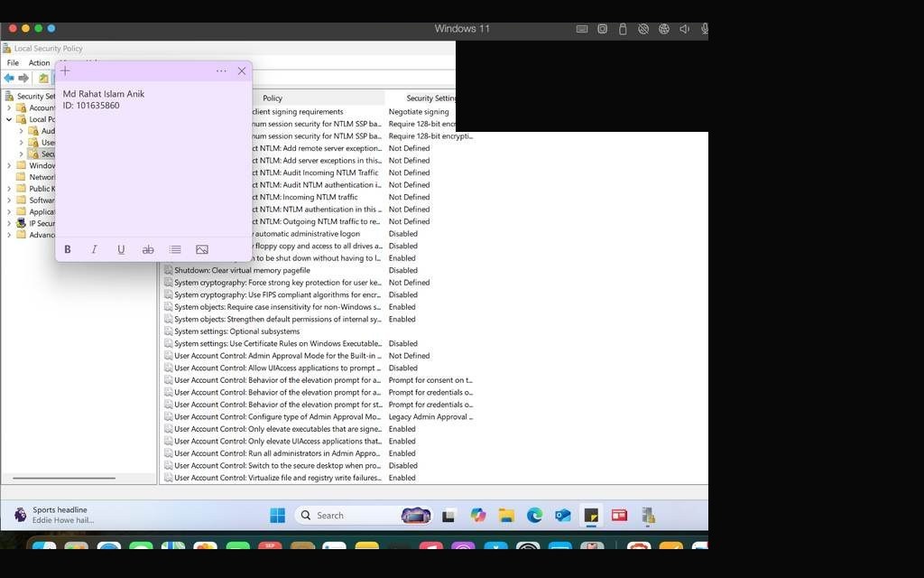Open the Action menu

click(40, 62)
